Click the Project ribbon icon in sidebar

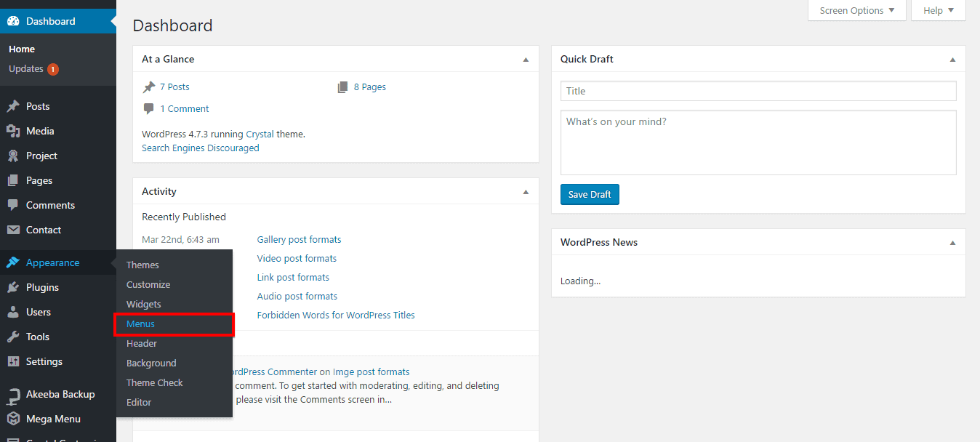[x=13, y=156]
